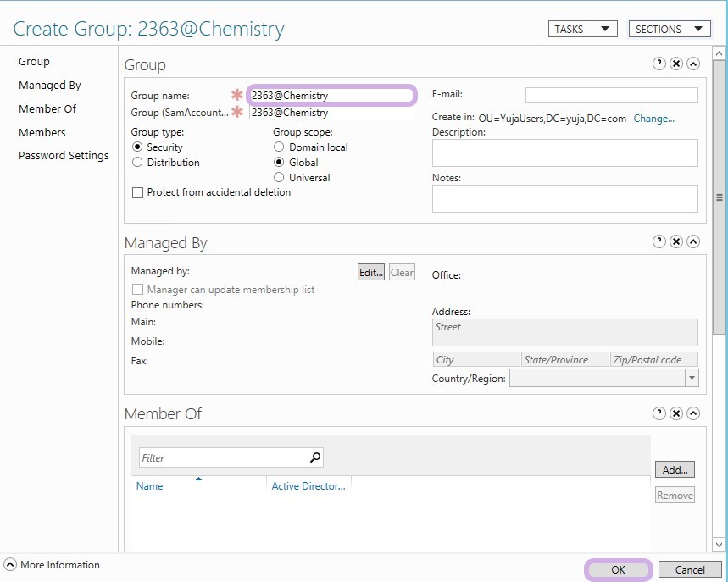
Task: Click the Description text box
Action: click(x=564, y=152)
